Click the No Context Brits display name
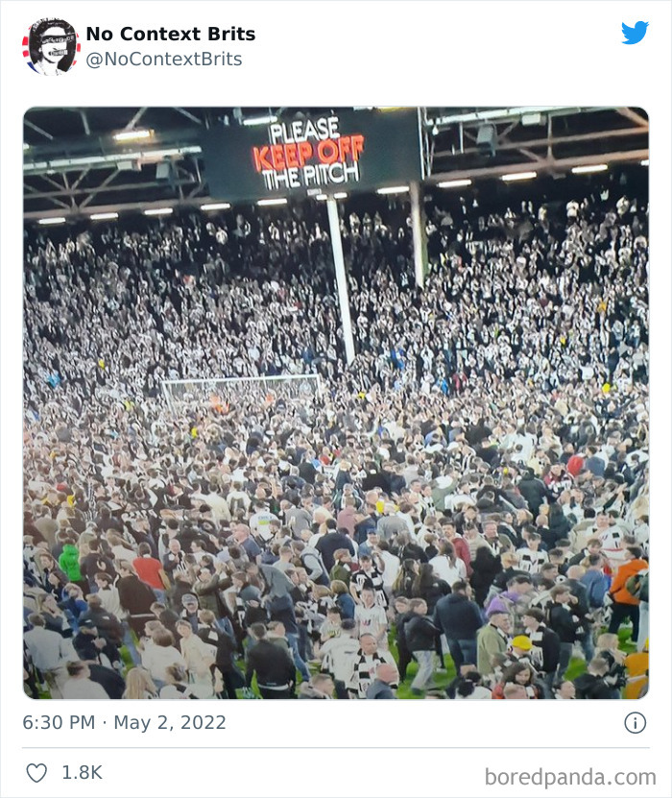 click(171, 34)
